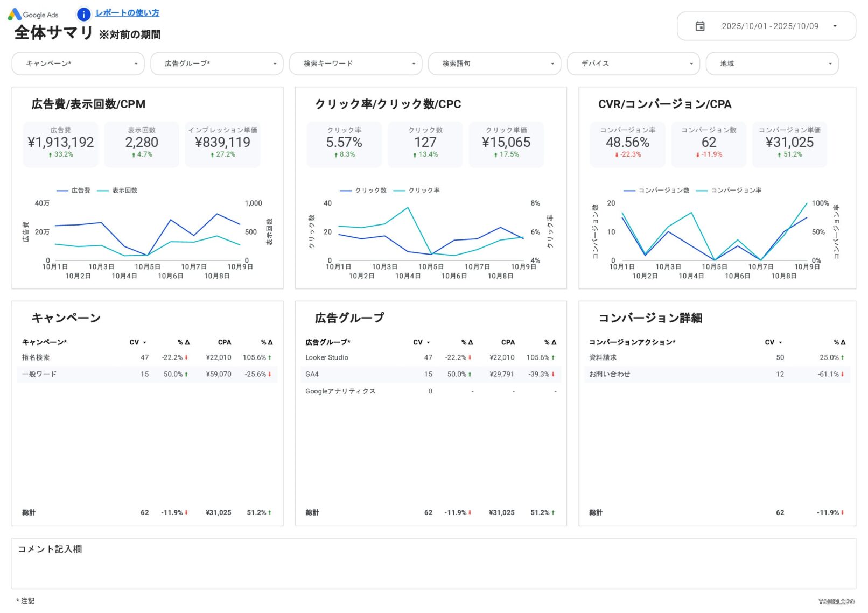Viewport: 868px width, 613px height.
Task: Click the Google Ads logo
Action: tap(33, 14)
